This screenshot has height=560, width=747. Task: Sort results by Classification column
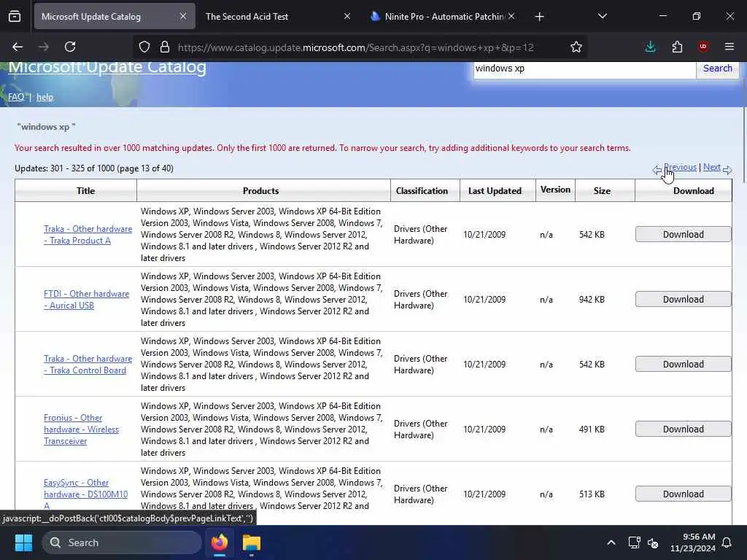[x=422, y=191]
